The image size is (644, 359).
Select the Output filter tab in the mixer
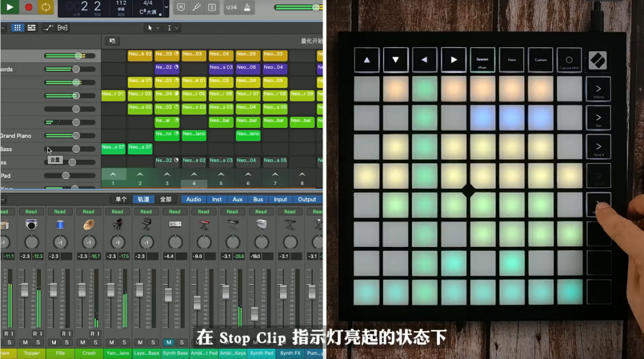[306, 199]
